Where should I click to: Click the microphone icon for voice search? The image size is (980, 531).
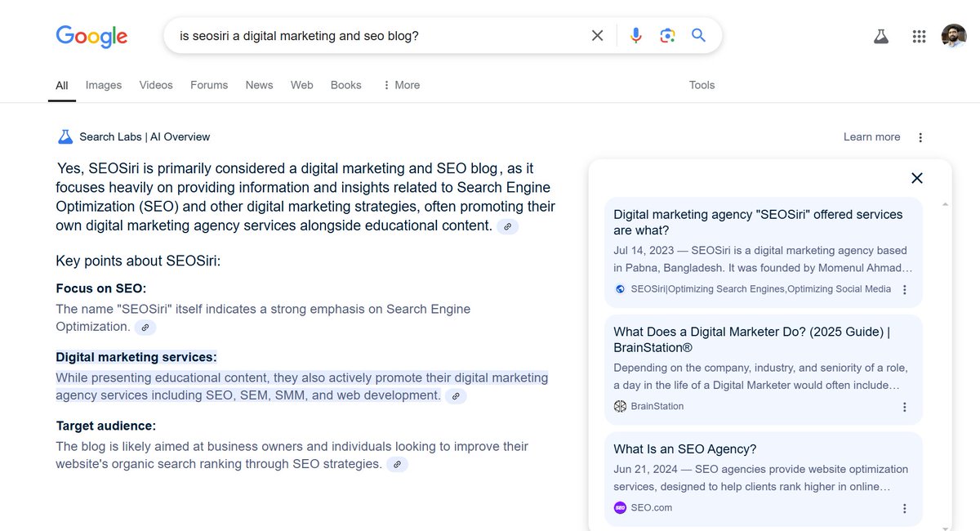click(635, 35)
